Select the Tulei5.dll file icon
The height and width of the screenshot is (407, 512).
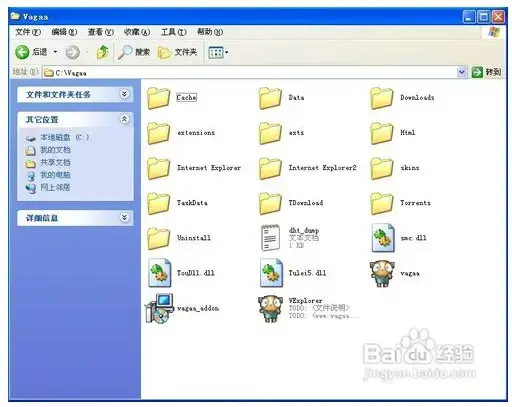click(271, 273)
